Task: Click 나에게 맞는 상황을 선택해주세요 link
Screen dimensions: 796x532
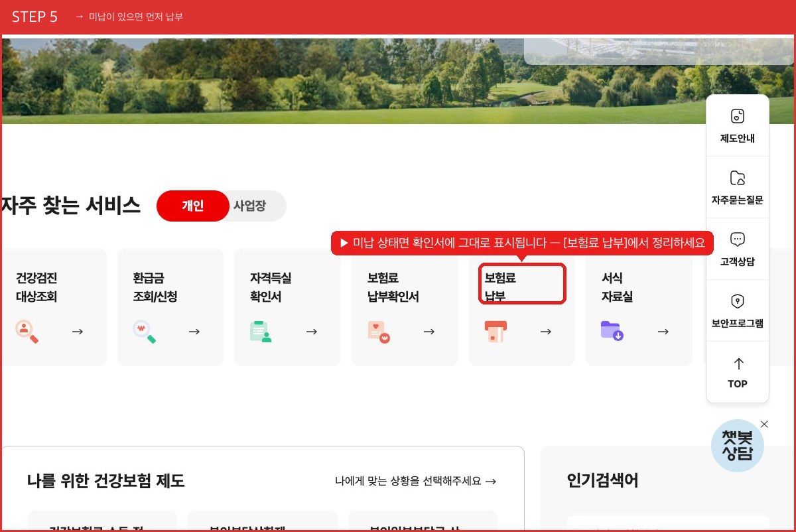Action: [x=416, y=481]
